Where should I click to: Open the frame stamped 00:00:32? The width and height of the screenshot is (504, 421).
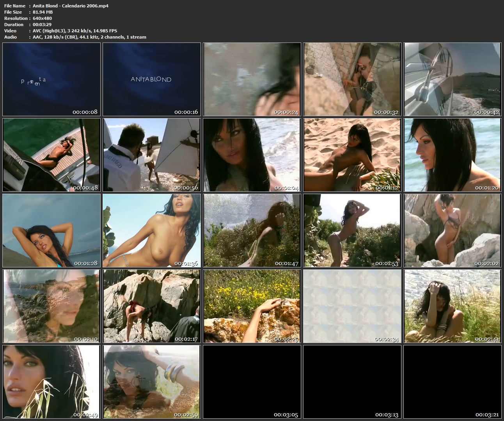(x=352, y=79)
